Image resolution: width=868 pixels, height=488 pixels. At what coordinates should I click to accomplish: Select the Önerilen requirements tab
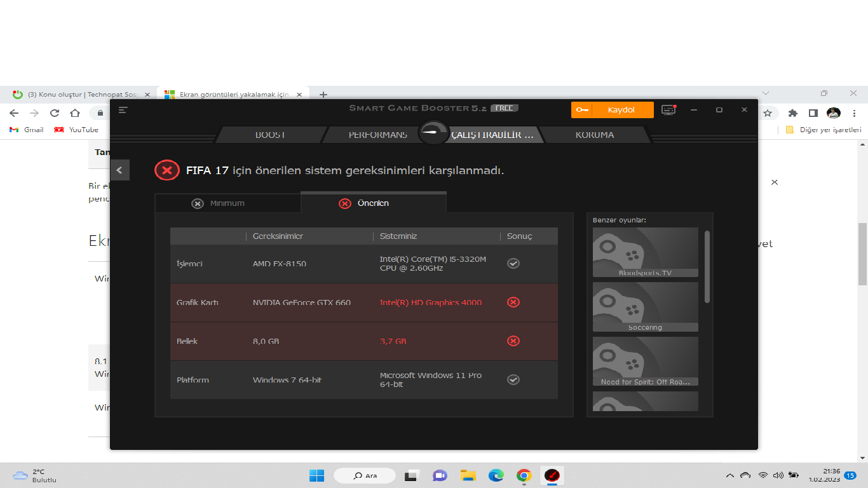click(x=373, y=203)
